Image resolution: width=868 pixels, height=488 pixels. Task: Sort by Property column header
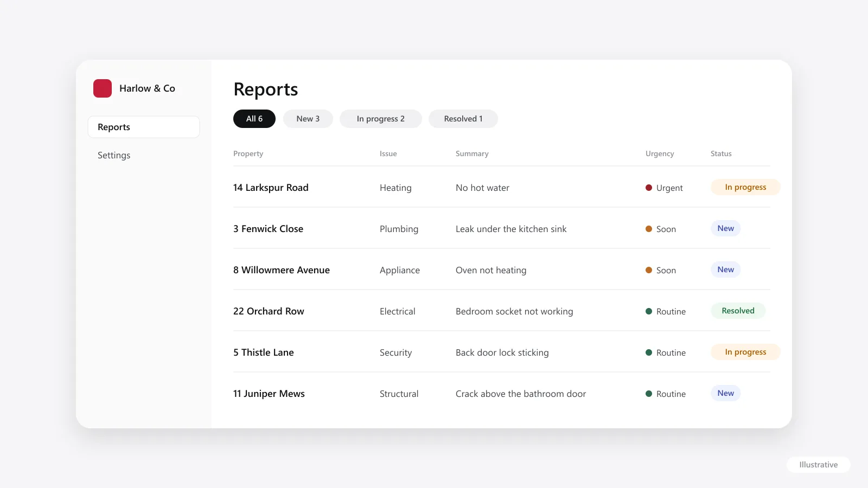pyautogui.click(x=248, y=153)
